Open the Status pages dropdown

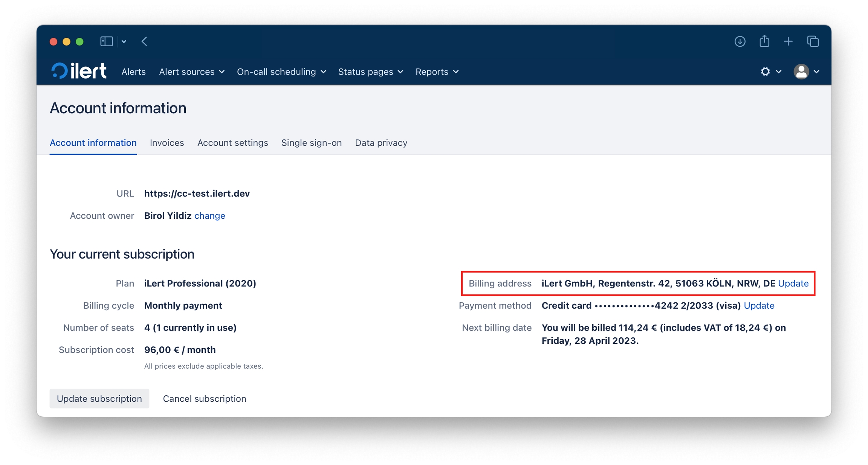[x=370, y=72]
